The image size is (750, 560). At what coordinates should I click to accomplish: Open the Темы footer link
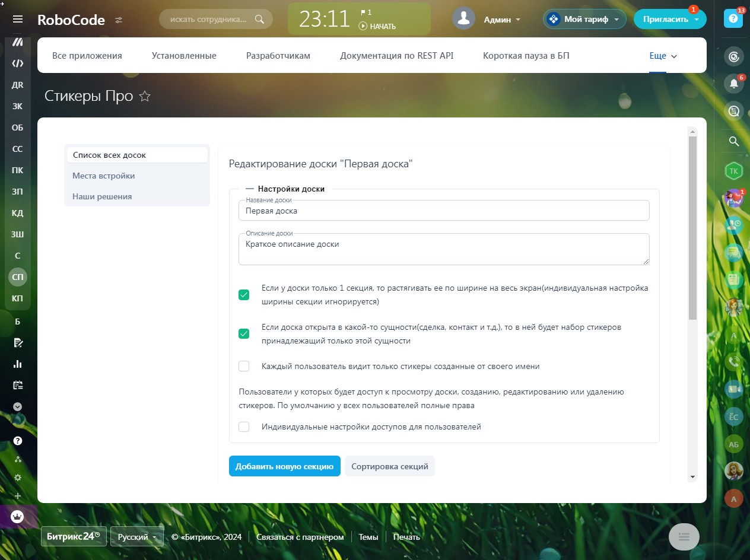(368, 537)
